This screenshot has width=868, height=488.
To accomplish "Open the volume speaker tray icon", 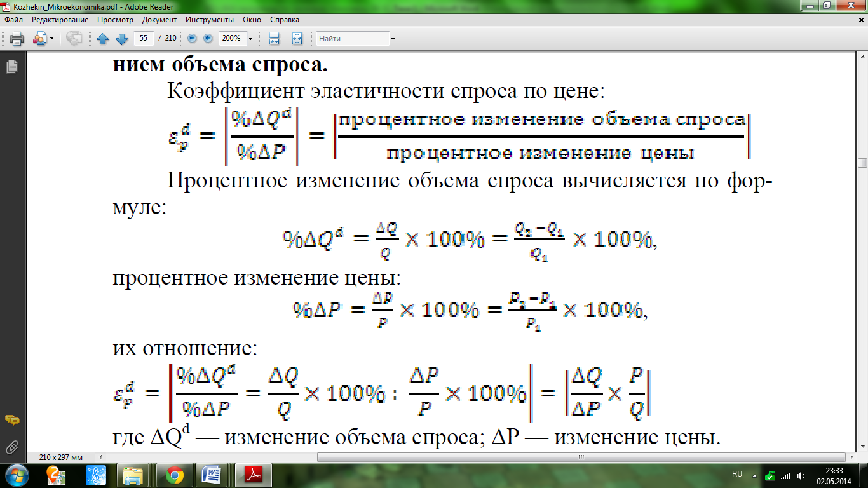I will click(x=801, y=475).
